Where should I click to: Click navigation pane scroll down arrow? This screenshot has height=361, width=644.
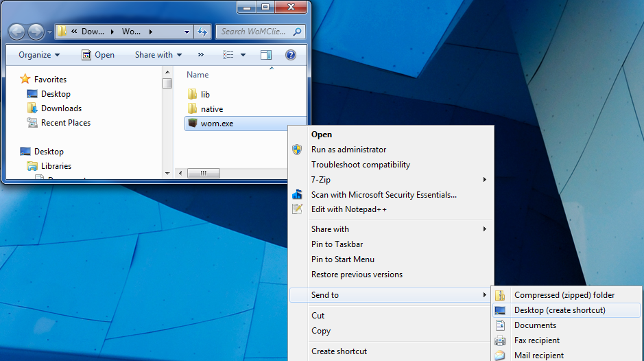tap(167, 174)
